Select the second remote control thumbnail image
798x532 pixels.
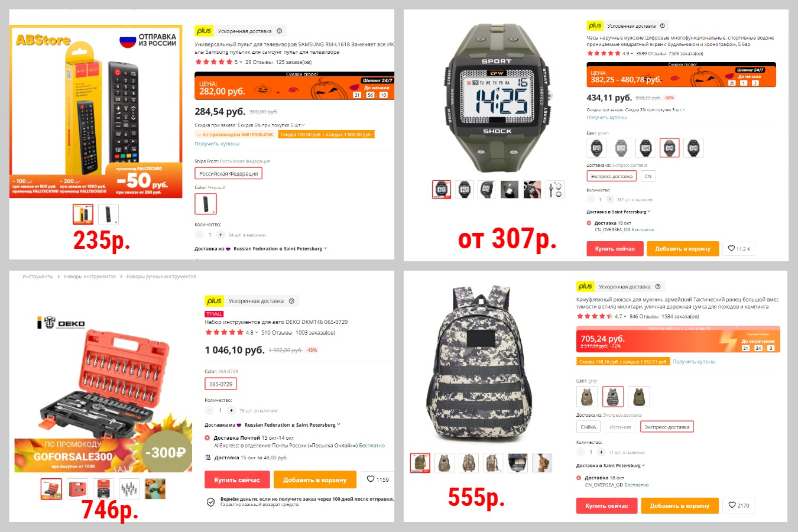click(108, 214)
